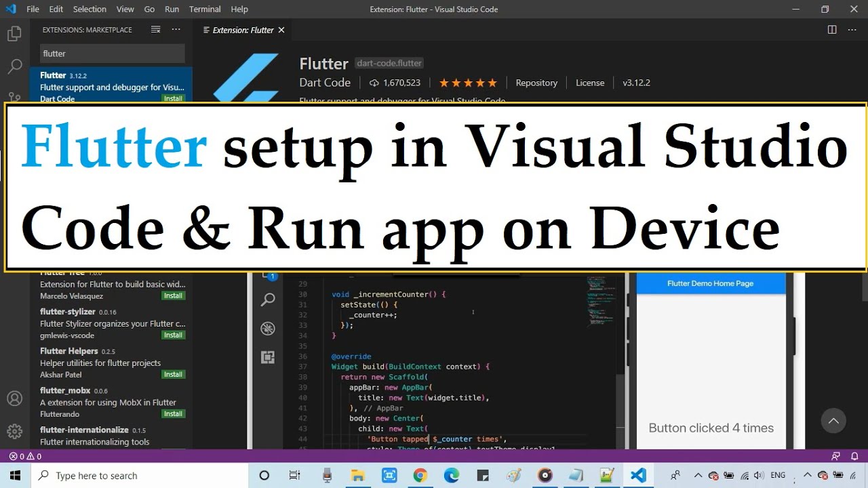Open Google Chrome from the taskbar
Screen dimensions: 868x488
point(420,475)
